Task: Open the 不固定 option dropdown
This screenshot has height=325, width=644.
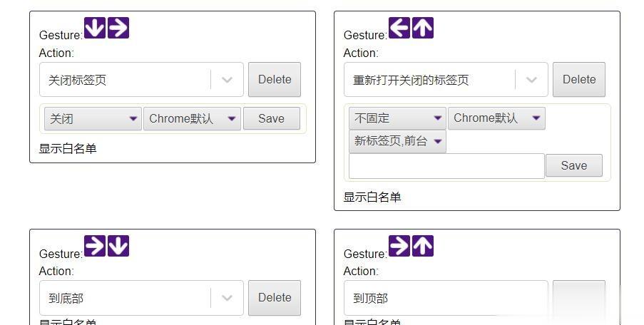Action: (x=397, y=118)
